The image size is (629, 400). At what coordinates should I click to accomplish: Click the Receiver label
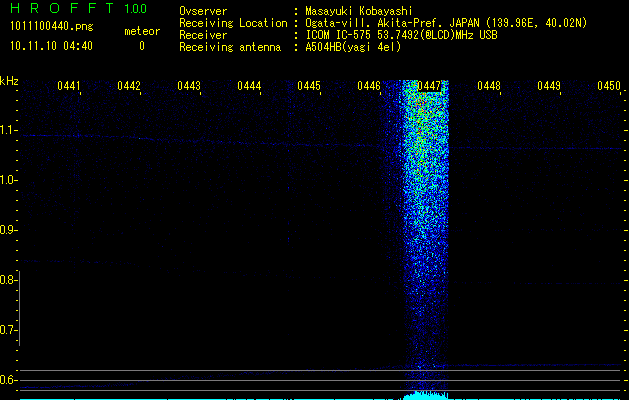tap(203, 35)
